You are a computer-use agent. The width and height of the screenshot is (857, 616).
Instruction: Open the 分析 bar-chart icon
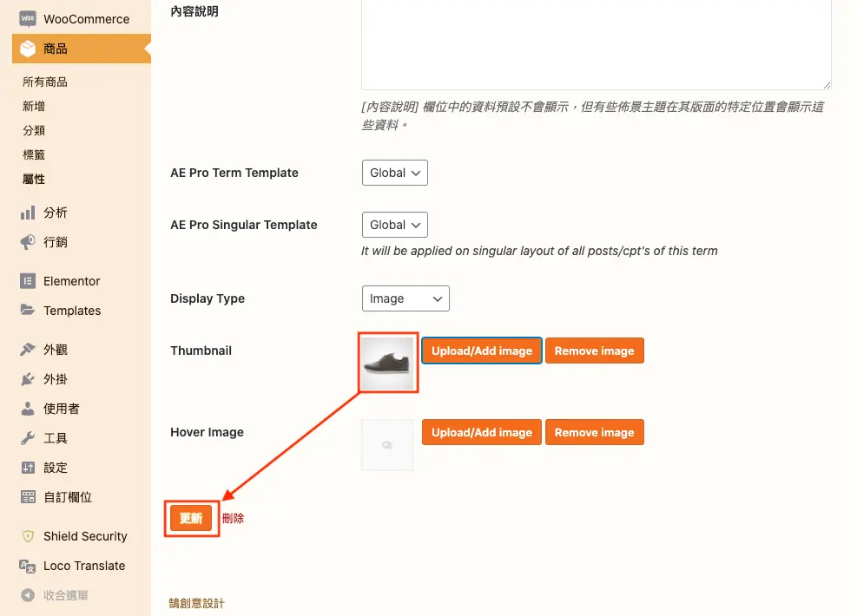[x=28, y=213]
